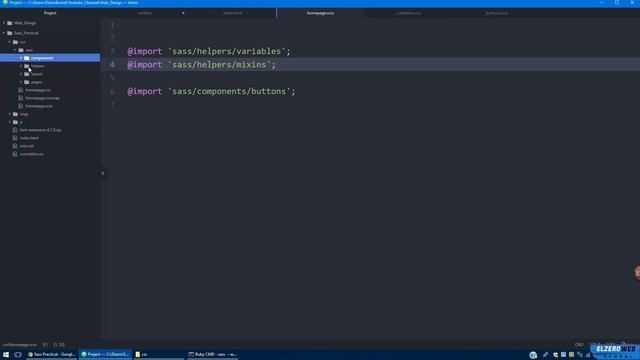This screenshot has width=640, height=360.
Task: Click the normalize.css file icon
Action: point(15,154)
